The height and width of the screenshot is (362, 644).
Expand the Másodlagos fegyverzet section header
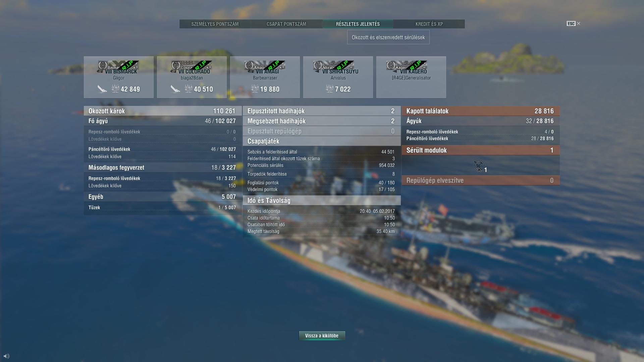click(162, 168)
